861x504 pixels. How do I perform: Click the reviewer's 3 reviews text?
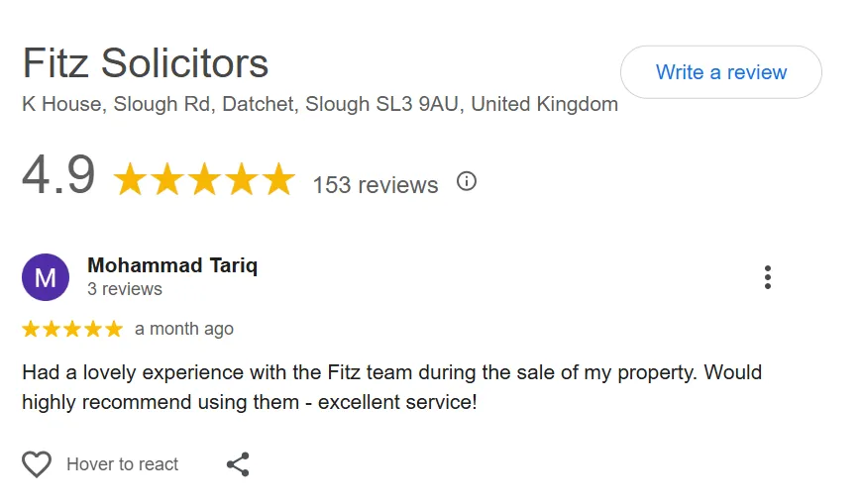coord(125,289)
